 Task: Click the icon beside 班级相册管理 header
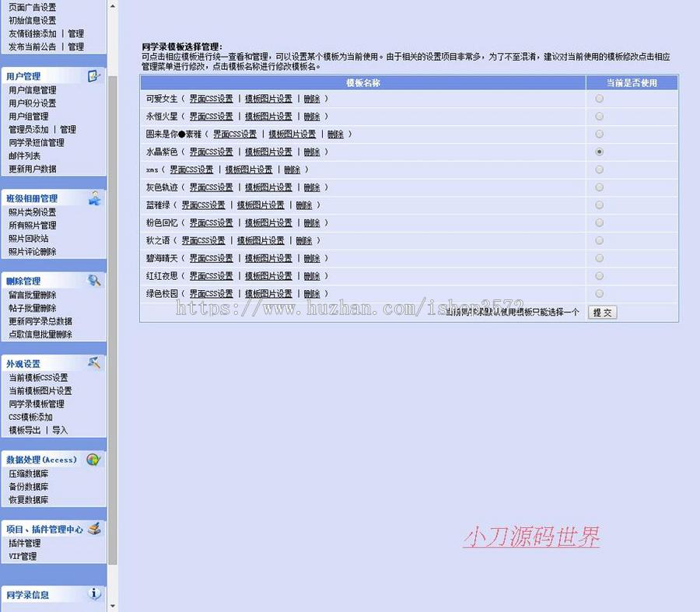pyautogui.click(x=96, y=199)
